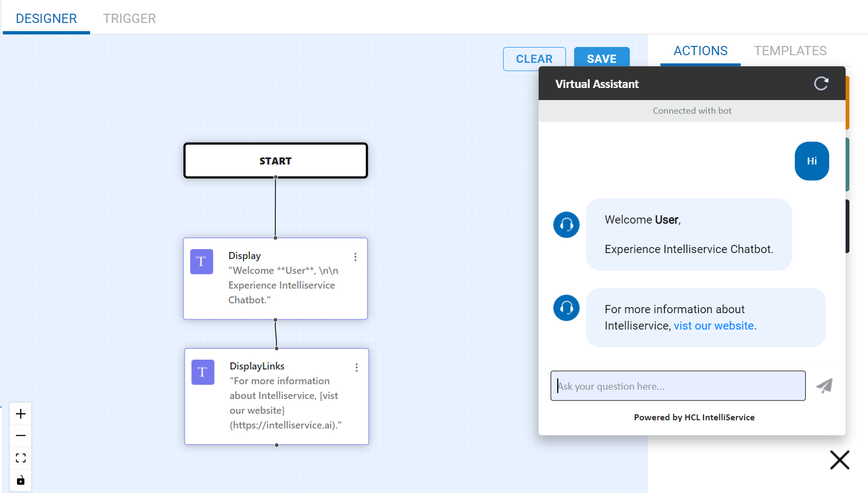
Task: Select the DESIGNER tab
Action: [x=46, y=19]
